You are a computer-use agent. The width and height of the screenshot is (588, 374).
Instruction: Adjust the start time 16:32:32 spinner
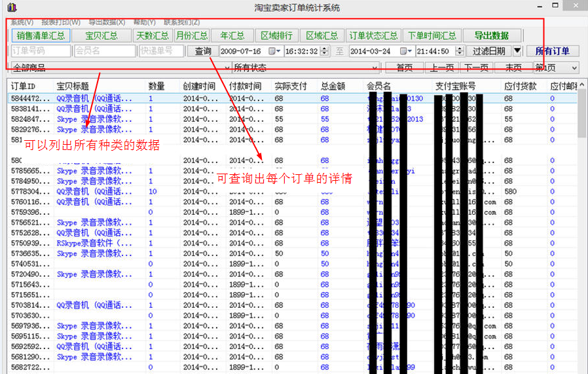[325, 50]
